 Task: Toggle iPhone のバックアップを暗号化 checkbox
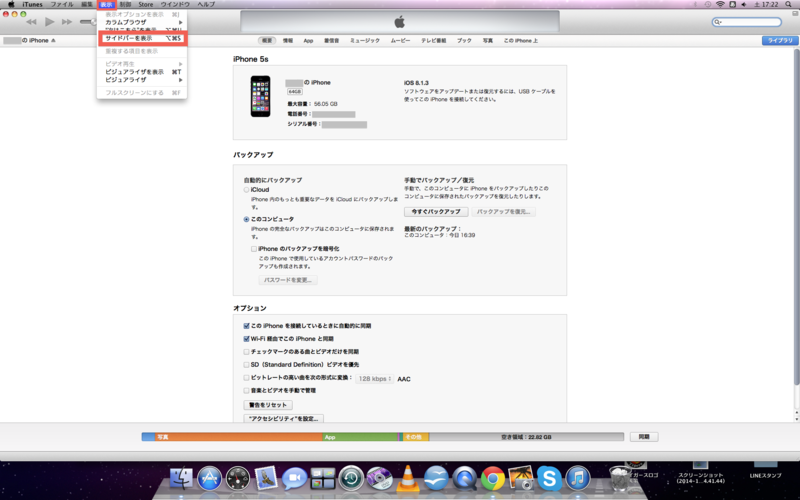click(x=254, y=249)
